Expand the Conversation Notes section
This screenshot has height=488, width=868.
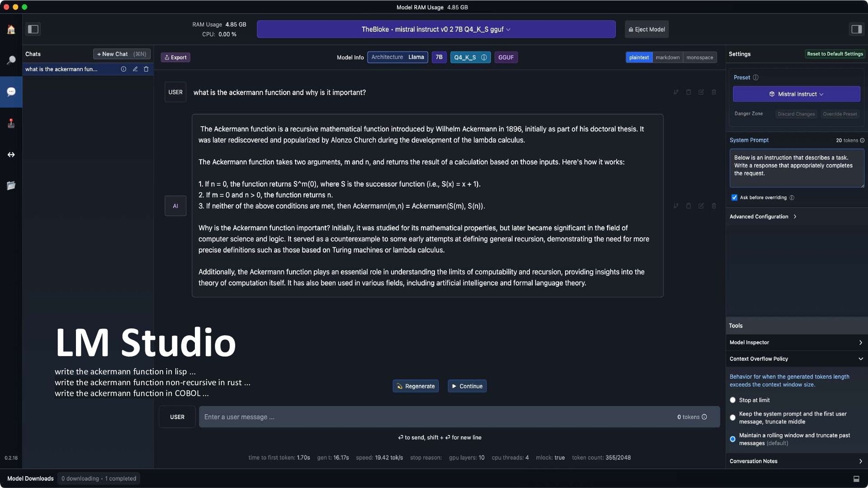pos(796,461)
